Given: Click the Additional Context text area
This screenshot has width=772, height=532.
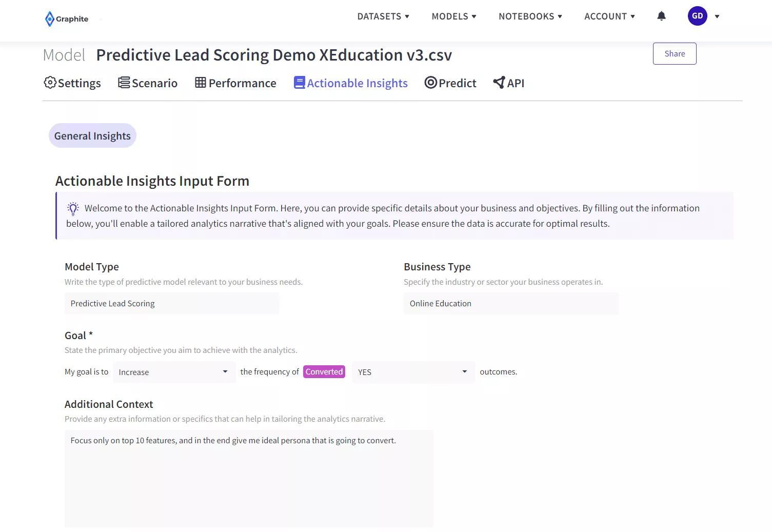Looking at the screenshot, I should 249,478.
